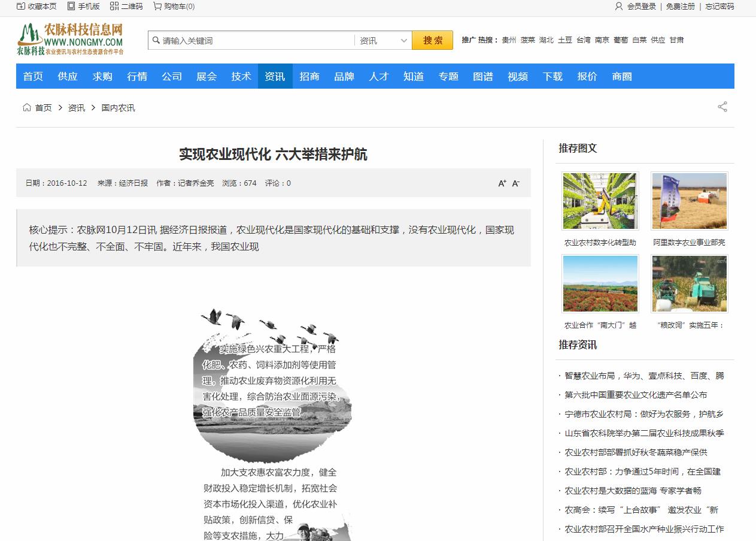
Task: Select the highlighted 资讯 nav tab
Action: point(275,76)
